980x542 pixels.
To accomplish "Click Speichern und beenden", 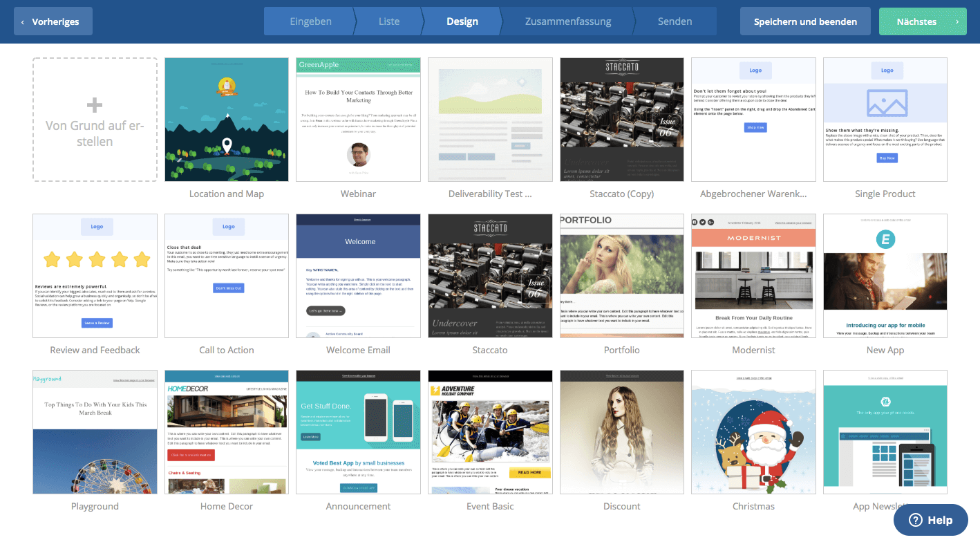I will pyautogui.click(x=805, y=21).
